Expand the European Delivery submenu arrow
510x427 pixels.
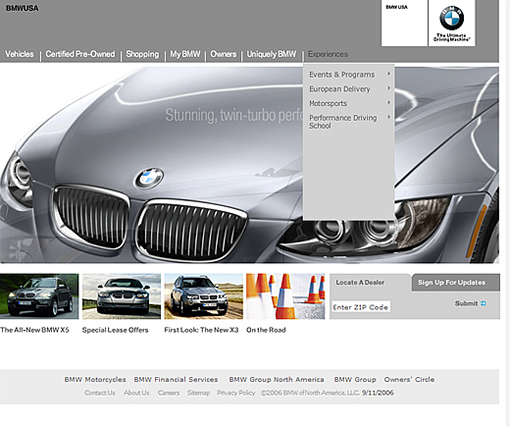[x=389, y=88]
